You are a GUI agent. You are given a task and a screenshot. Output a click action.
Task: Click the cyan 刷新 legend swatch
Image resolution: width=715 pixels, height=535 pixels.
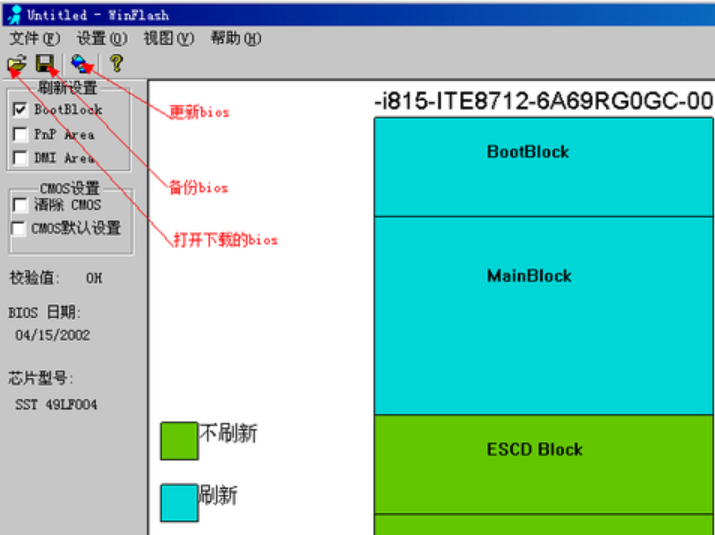[179, 502]
